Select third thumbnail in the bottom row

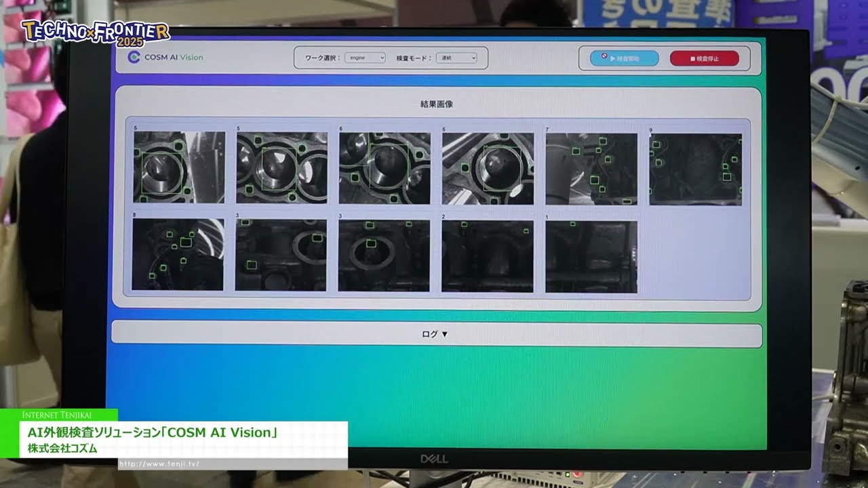(x=384, y=255)
